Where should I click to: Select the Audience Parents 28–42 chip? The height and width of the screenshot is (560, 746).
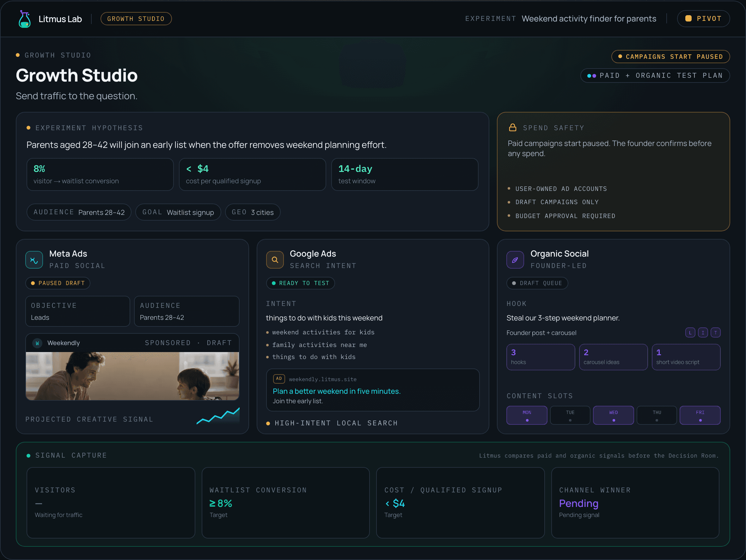tap(79, 212)
